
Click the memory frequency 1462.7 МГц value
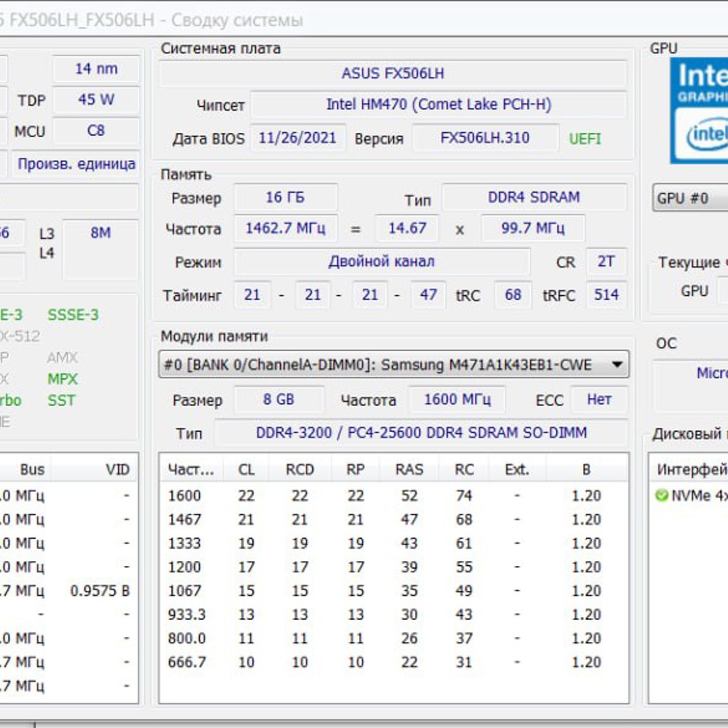286,228
